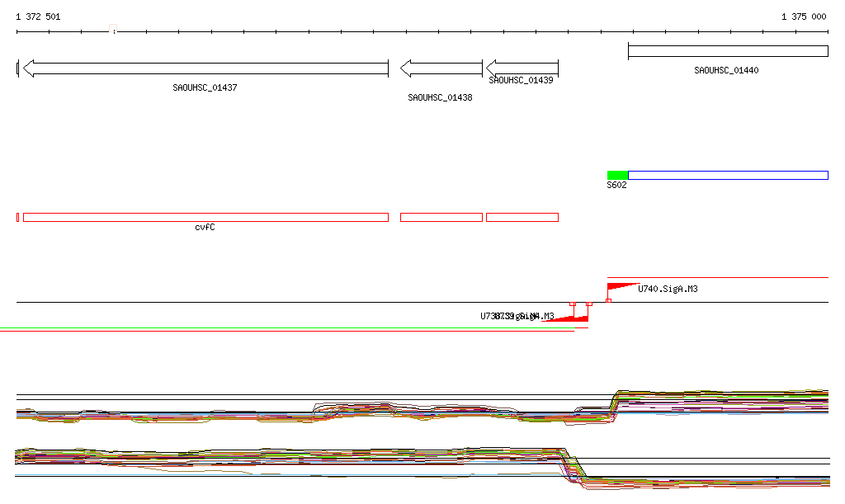This screenshot has width=845, height=504.
Task: Select the red box under SAOUHSC_01438
Action: (441, 218)
